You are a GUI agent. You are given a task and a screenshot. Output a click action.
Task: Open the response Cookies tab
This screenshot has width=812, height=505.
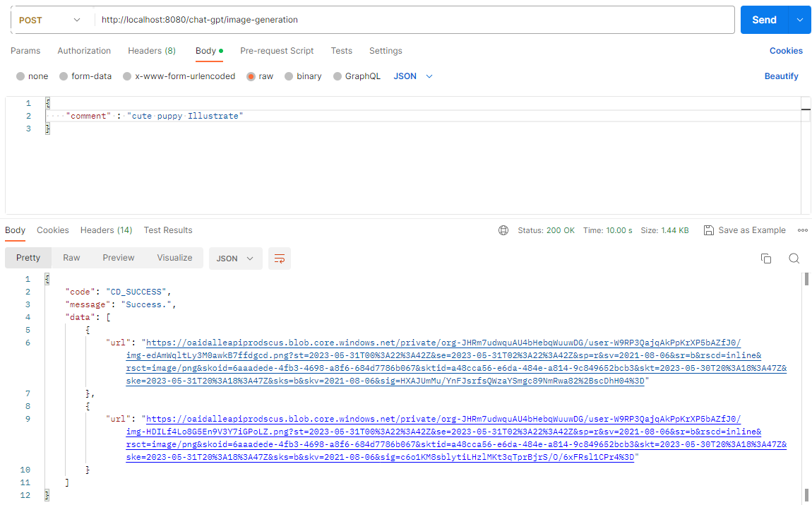click(x=53, y=230)
